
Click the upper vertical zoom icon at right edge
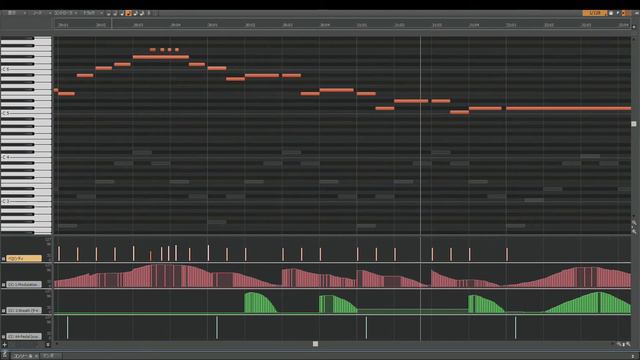coord(634,222)
